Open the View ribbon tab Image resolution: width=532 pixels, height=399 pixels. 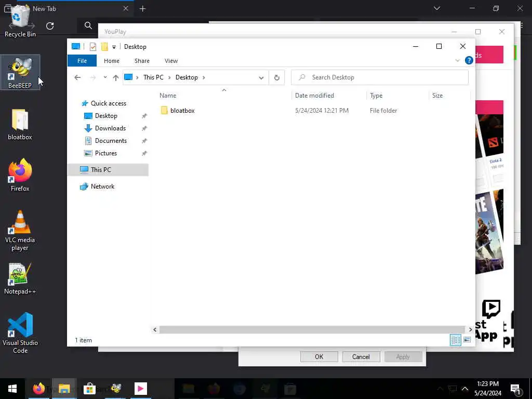[x=171, y=61]
